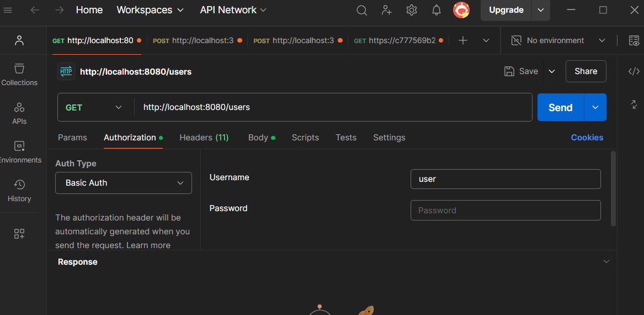The width and height of the screenshot is (644, 315).
Task: Open Environments in the sidebar
Action: (x=19, y=152)
